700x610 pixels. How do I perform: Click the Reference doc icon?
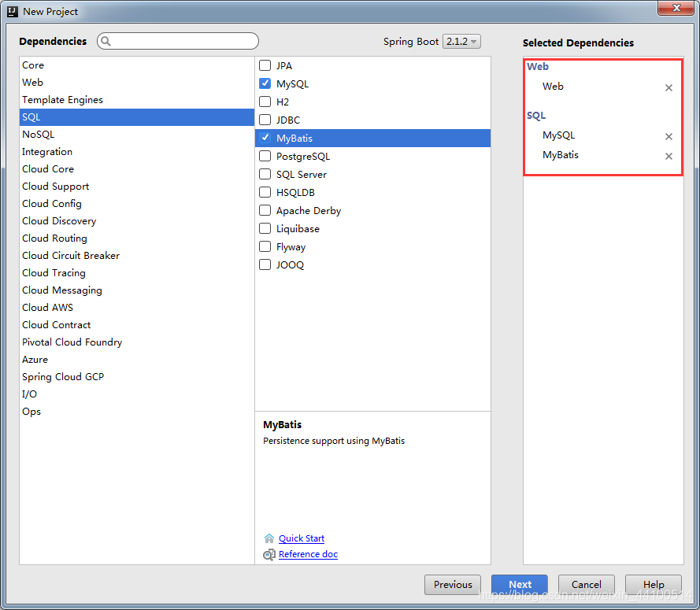click(x=269, y=554)
